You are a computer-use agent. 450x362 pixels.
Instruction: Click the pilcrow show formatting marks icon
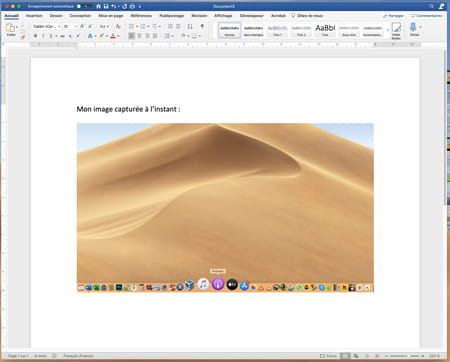click(x=202, y=26)
